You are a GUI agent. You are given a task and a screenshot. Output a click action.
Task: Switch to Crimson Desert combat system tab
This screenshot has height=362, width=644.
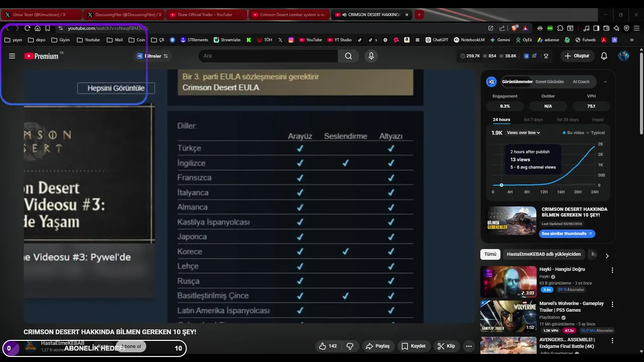click(x=289, y=15)
